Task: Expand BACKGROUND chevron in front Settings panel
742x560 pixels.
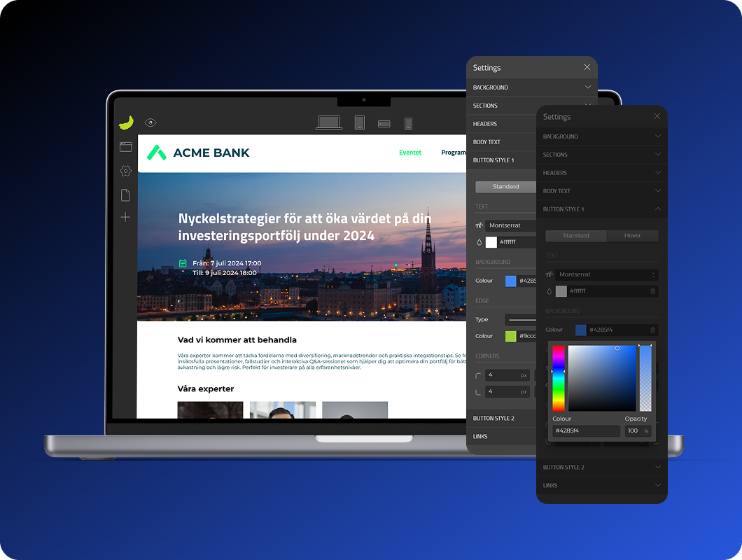Action: click(658, 136)
